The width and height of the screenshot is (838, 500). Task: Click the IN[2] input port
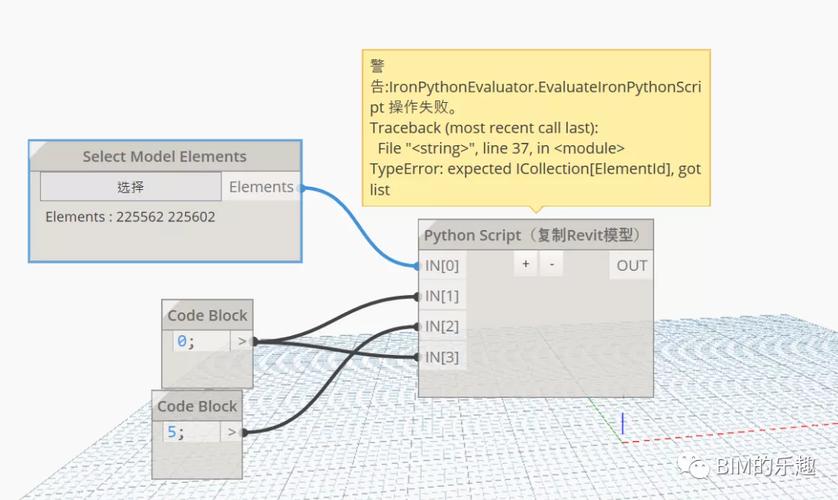tap(442, 326)
